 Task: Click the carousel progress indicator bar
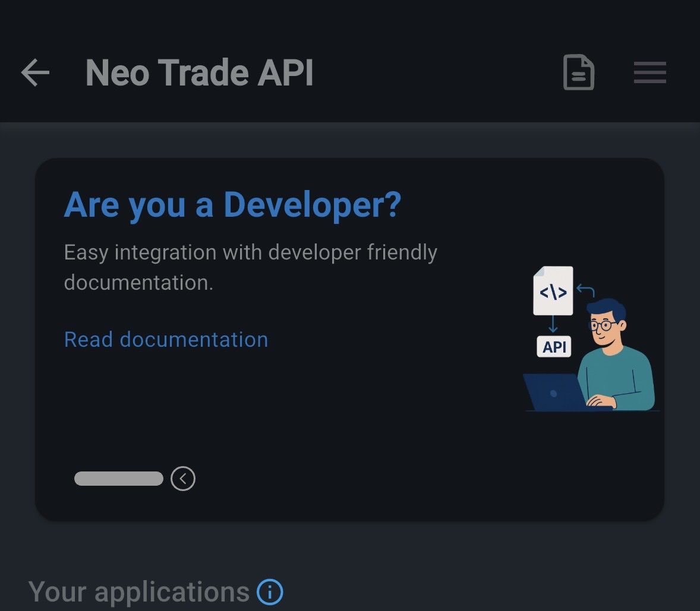119,479
